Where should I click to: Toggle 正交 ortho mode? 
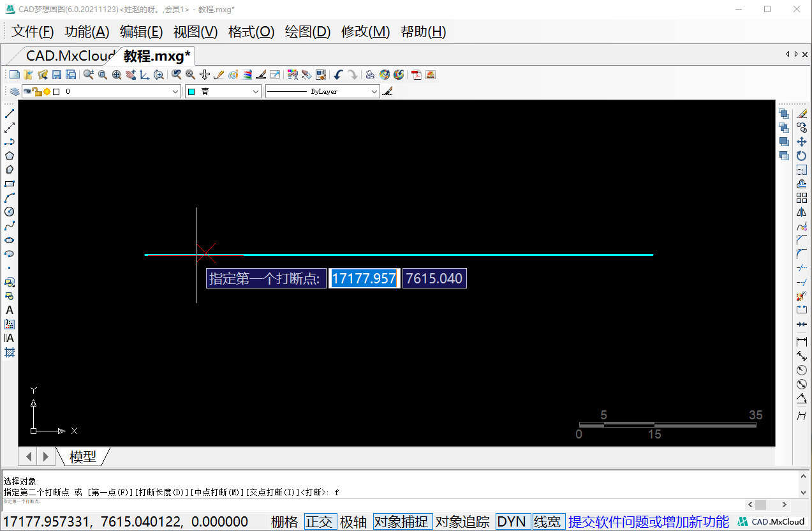pos(320,521)
